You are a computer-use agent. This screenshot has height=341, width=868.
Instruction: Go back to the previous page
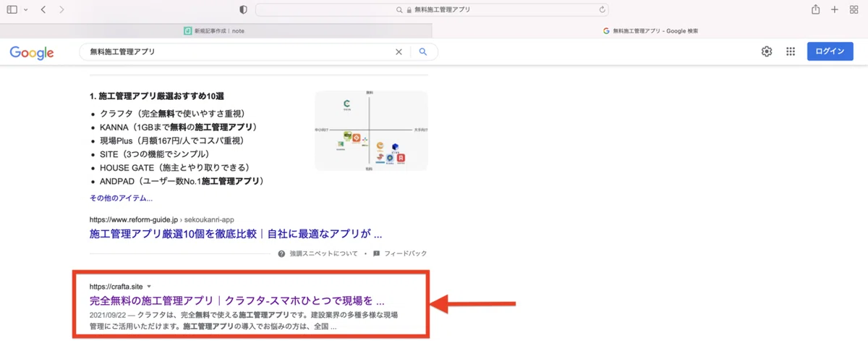tap(43, 10)
